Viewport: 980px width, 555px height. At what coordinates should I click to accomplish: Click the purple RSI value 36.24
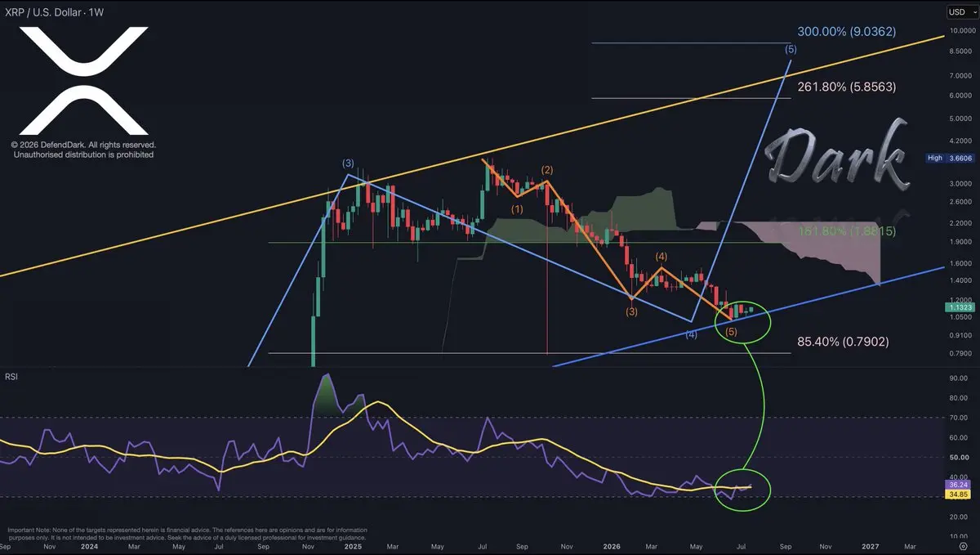tap(959, 486)
